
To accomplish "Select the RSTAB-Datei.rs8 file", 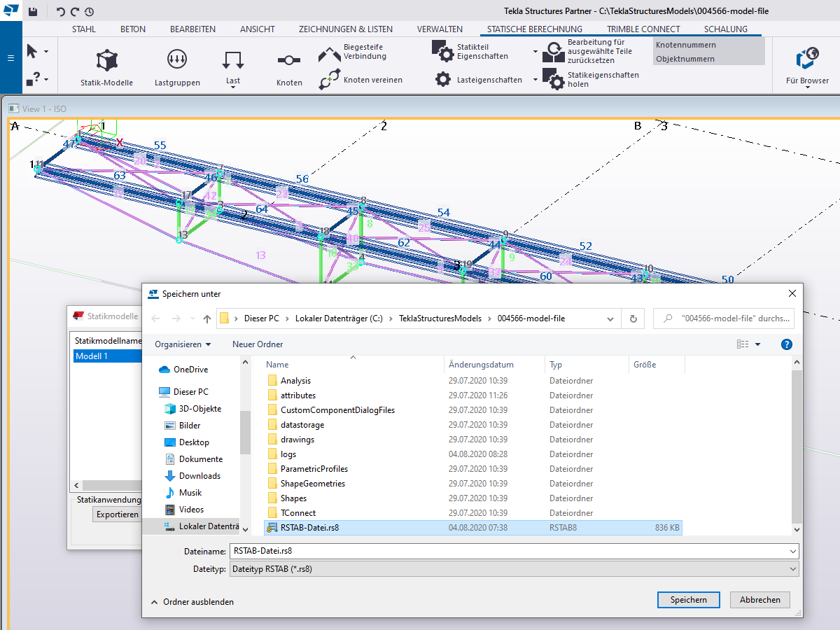I will pyautogui.click(x=472, y=528).
